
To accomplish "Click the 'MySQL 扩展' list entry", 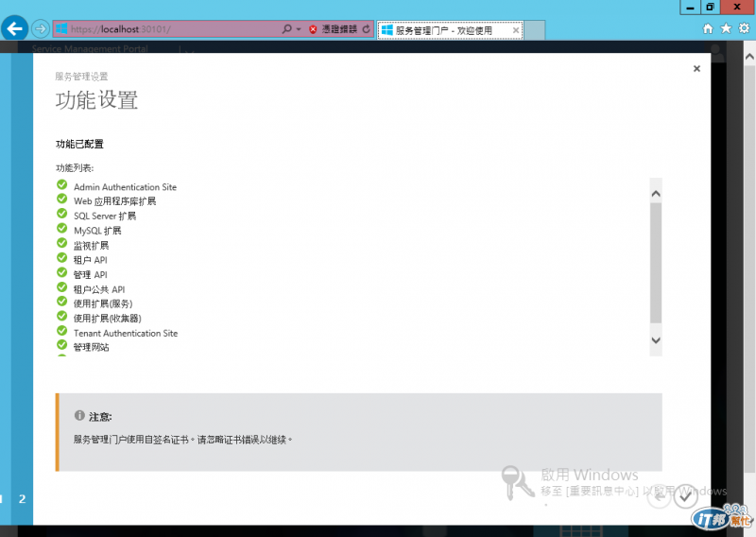I will pos(97,231).
